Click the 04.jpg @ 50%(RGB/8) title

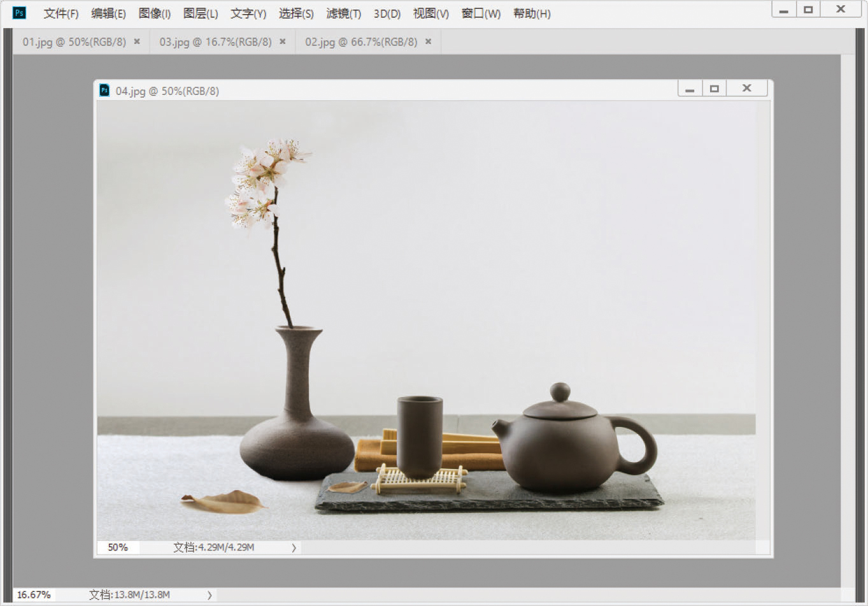[167, 90]
